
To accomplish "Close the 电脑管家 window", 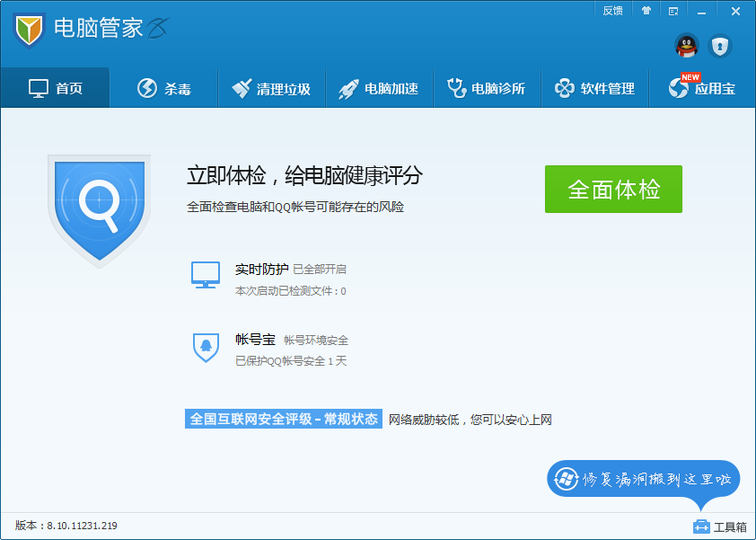I will pos(735,11).
